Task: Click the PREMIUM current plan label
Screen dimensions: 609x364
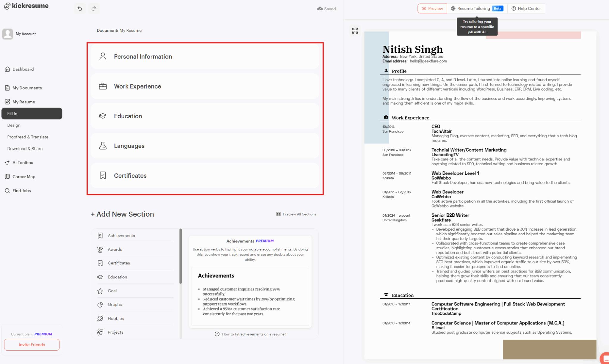Action: [x=43, y=334]
